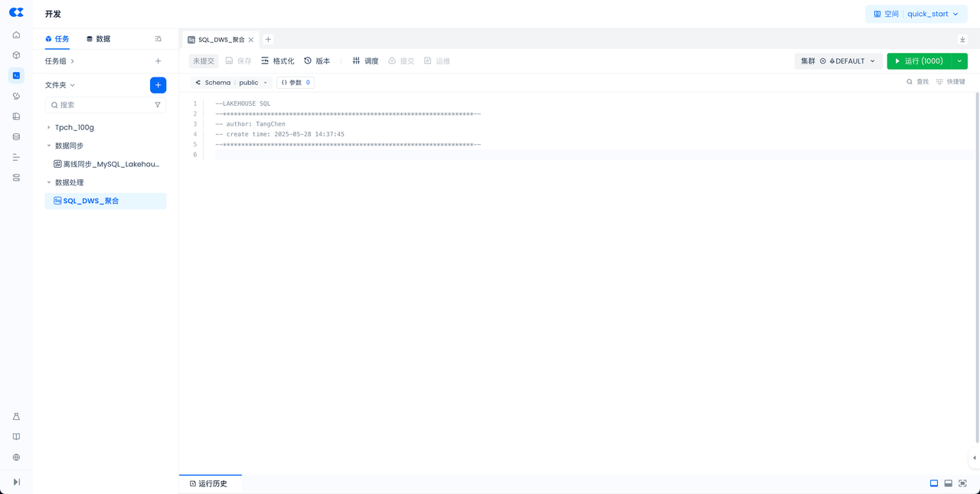
Task: Click the filter icon beside search box
Action: 158,105
